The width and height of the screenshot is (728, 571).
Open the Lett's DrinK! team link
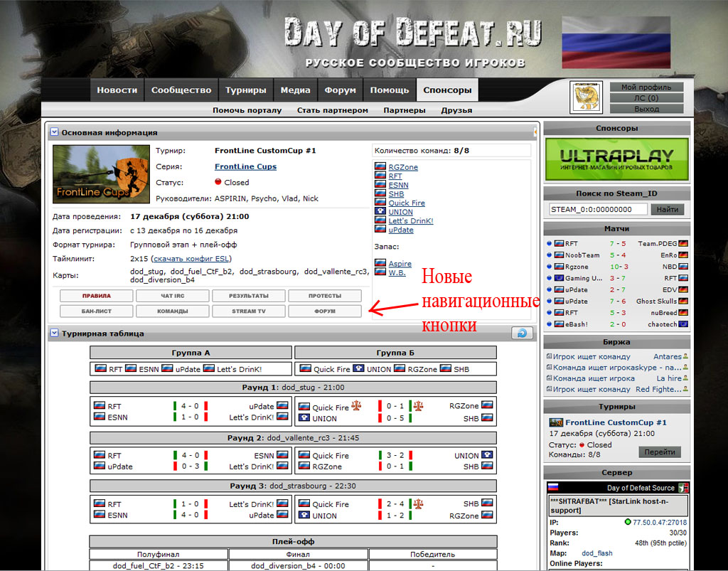click(411, 221)
